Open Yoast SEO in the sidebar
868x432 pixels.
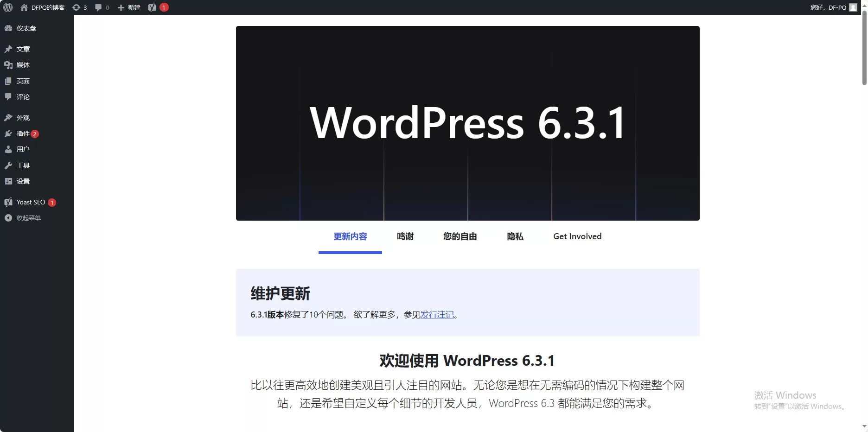[31, 202]
